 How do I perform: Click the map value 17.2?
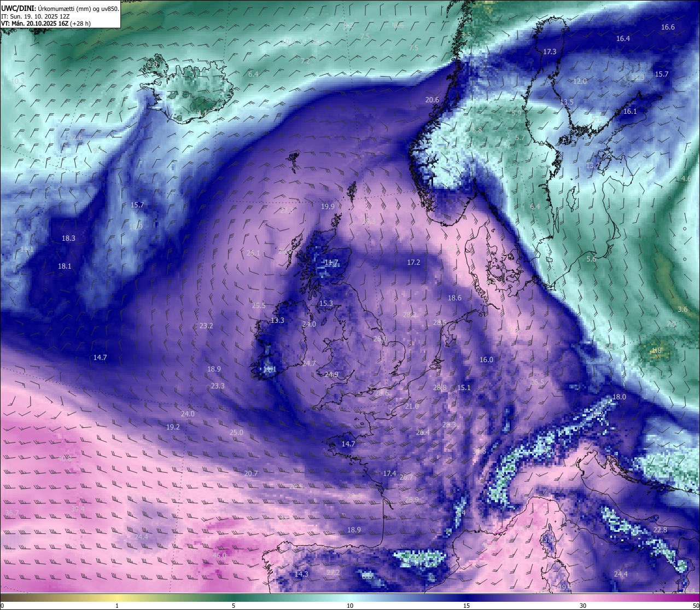click(x=413, y=262)
